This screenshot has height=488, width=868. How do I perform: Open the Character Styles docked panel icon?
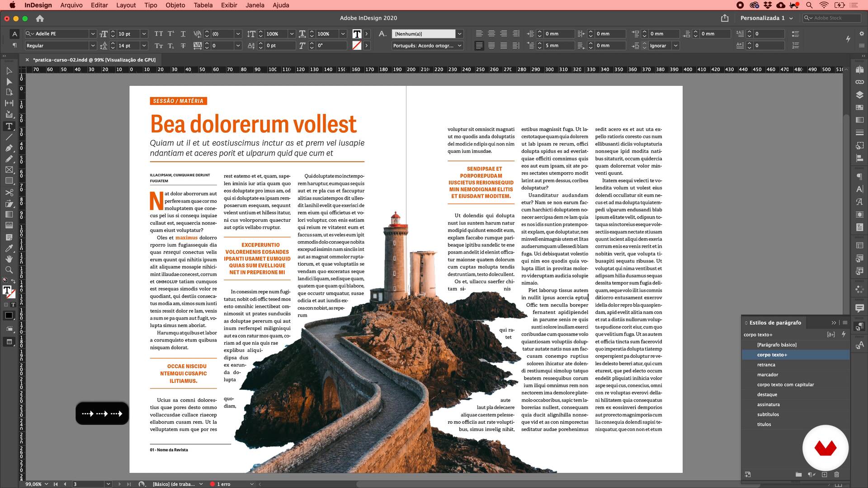tap(859, 345)
